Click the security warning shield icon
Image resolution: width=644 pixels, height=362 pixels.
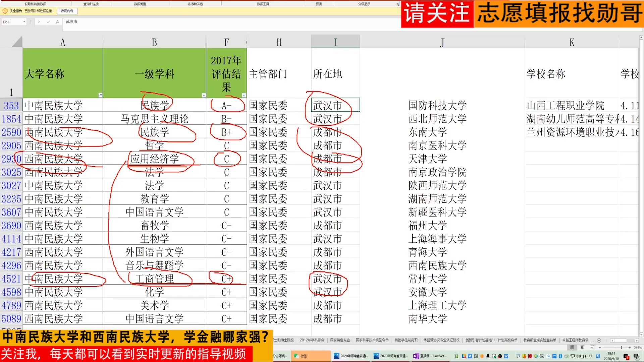(5, 11)
